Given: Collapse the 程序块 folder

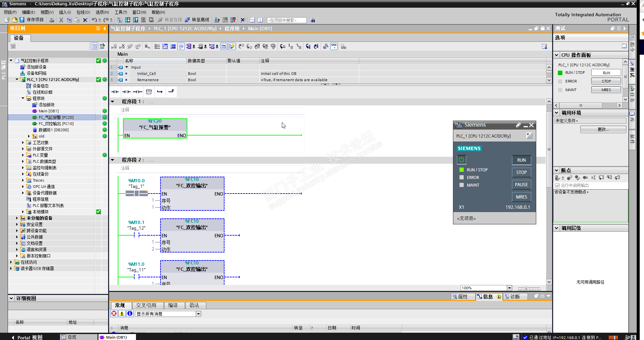Looking at the screenshot, I should [23, 98].
